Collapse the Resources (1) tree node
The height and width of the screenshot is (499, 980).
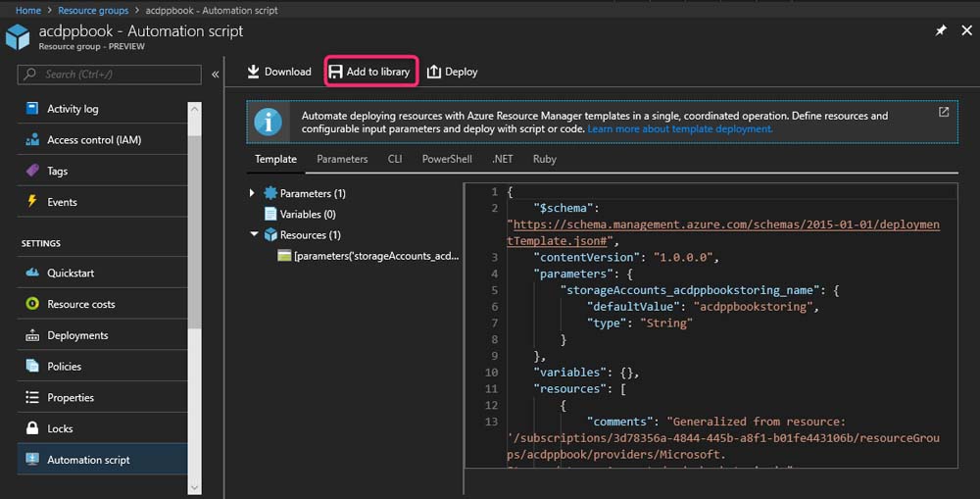pos(254,235)
